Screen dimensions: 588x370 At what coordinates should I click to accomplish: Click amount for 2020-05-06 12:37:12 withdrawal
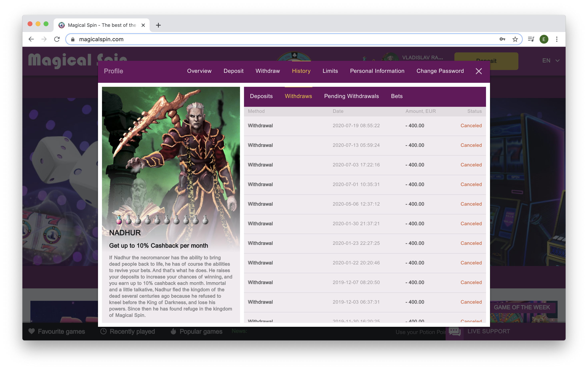(415, 204)
